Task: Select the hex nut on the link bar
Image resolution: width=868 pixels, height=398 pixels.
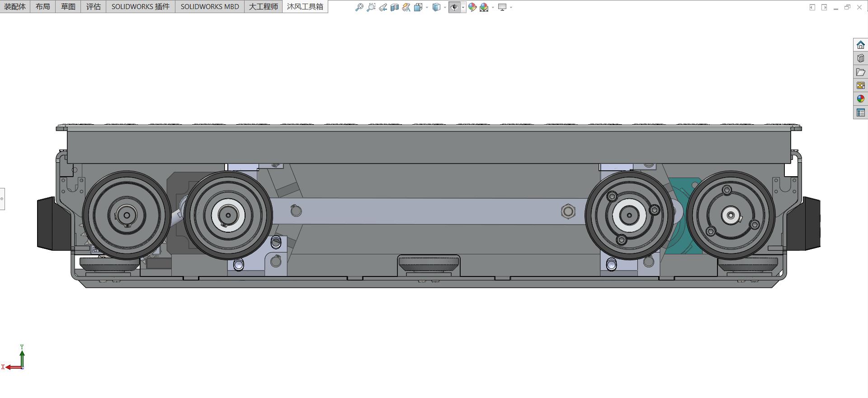Action: [x=568, y=211]
